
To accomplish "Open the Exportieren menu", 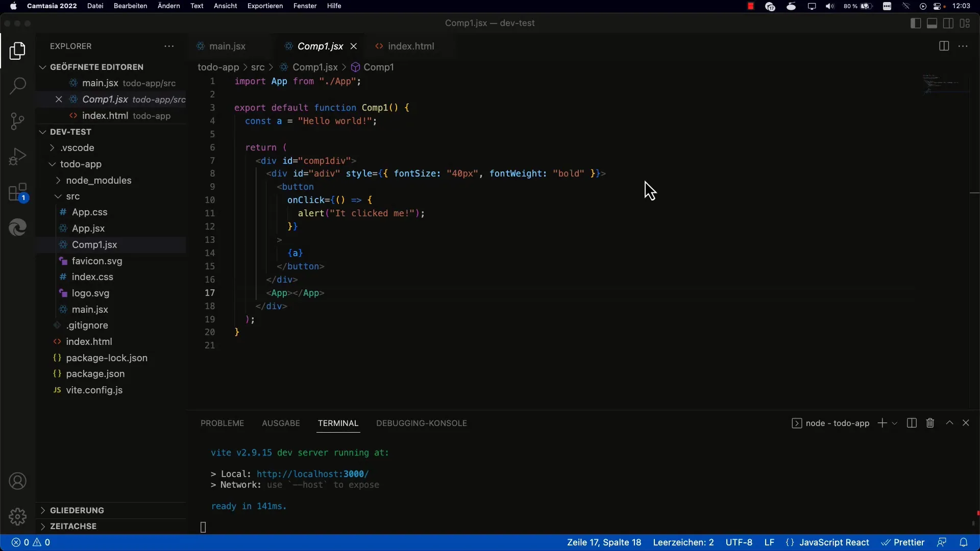I will click(x=265, y=6).
